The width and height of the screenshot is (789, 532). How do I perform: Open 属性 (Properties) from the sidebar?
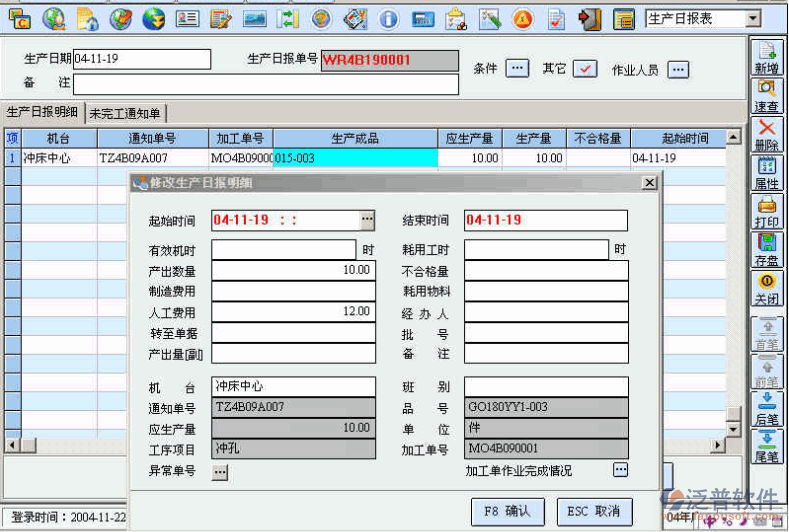(767, 173)
